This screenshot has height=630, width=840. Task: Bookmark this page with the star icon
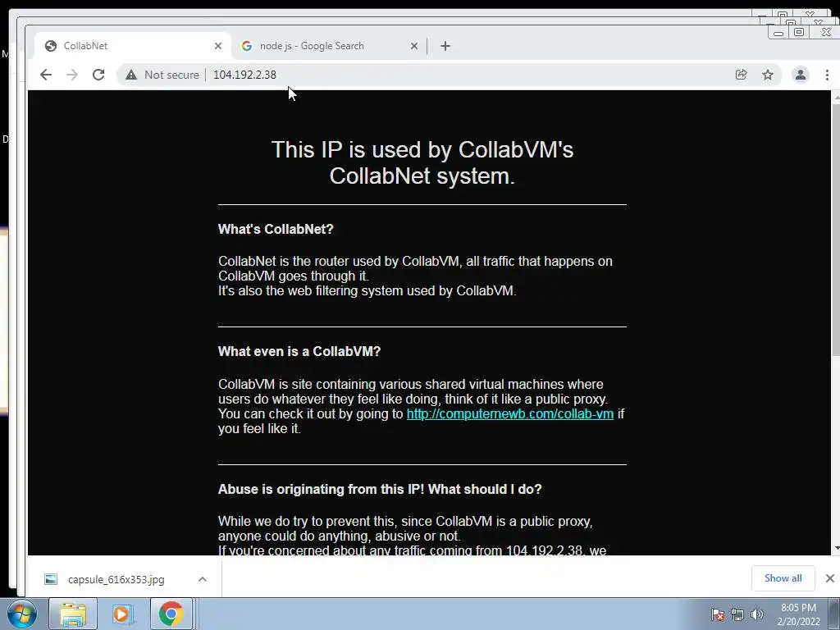coord(768,75)
